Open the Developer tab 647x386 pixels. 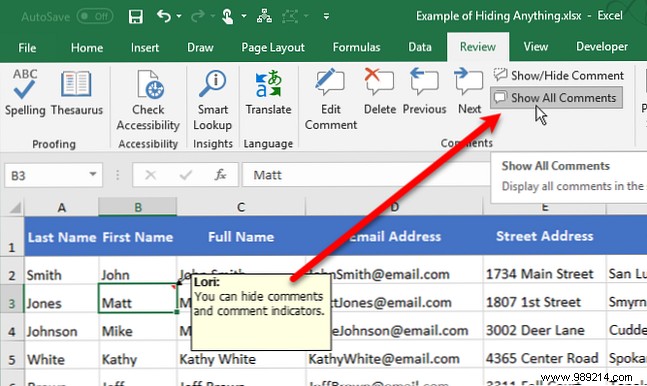[x=602, y=47]
